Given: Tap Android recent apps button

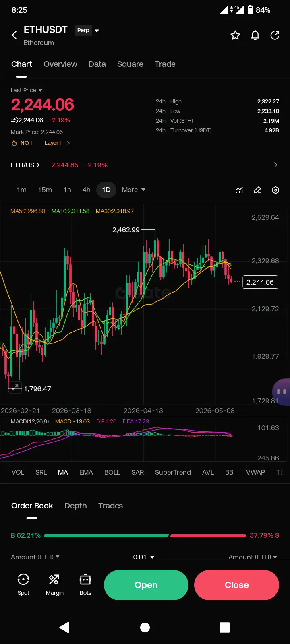Looking at the screenshot, I should [225, 627].
